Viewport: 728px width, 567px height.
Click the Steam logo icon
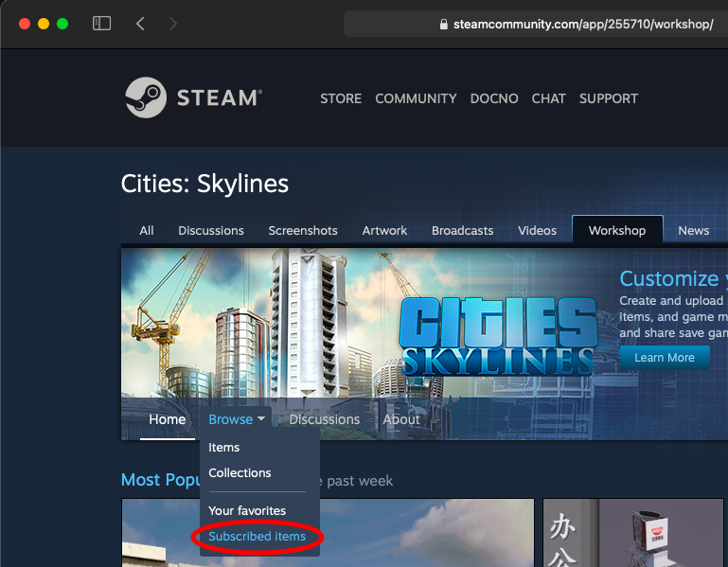click(x=146, y=97)
